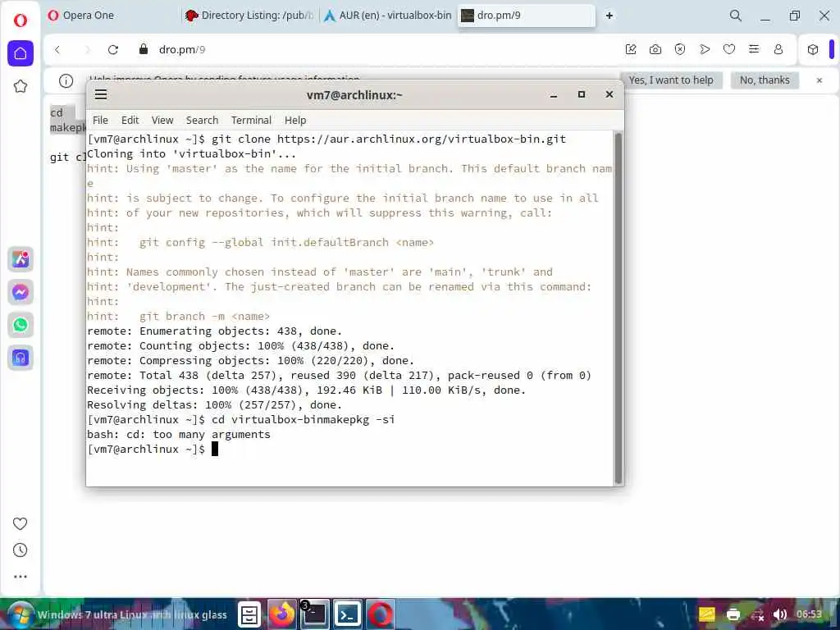Open the grouped terminal taskbar item
This screenshot has height=630, width=840.
pyautogui.click(x=314, y=614)
